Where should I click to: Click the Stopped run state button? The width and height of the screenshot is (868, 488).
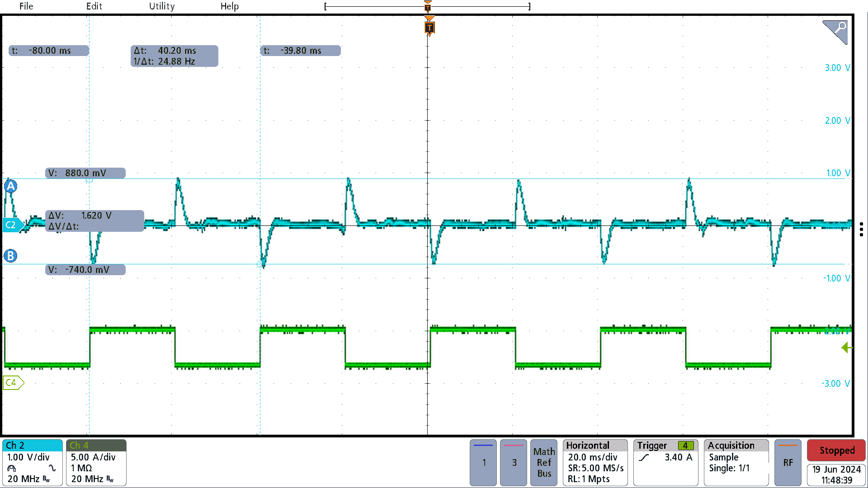pos(836,450)
